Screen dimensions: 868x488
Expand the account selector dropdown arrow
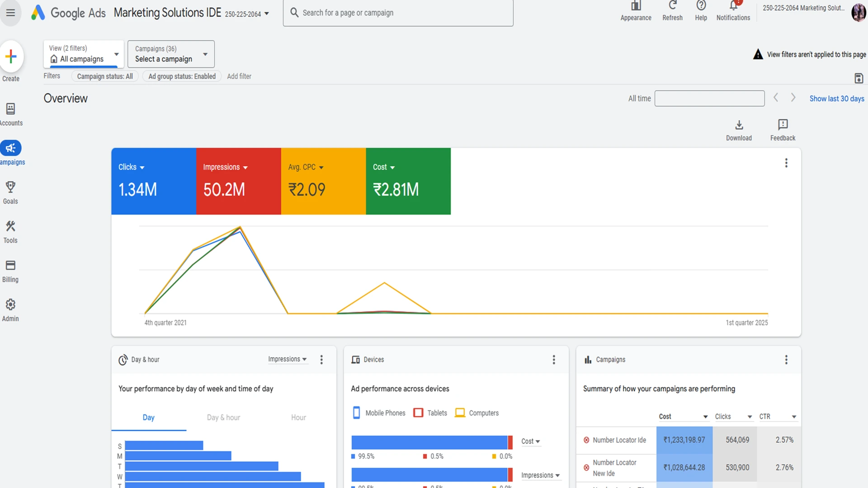click(267, 14)
